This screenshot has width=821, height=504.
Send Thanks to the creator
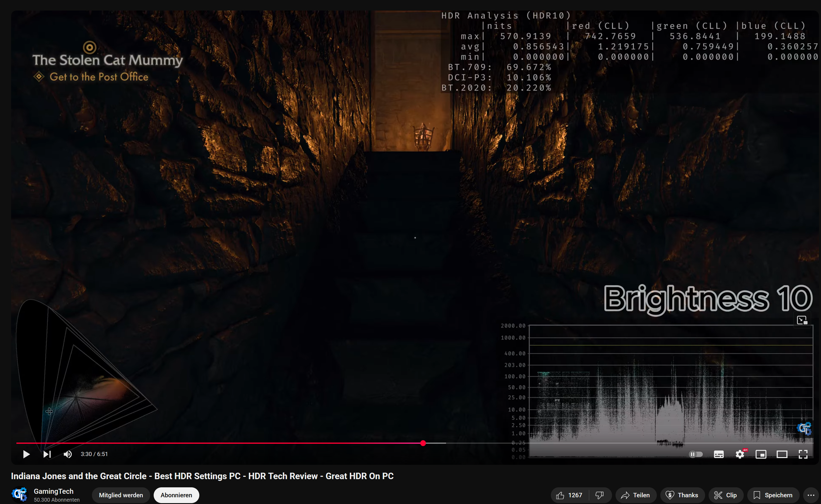point(682,495)
